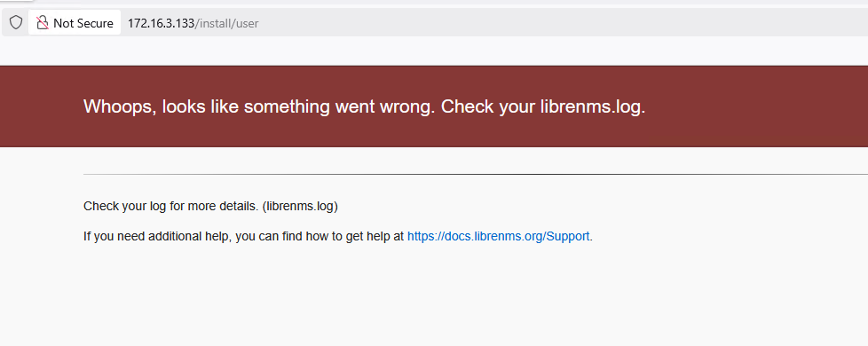Open the Not Secure site information badge
The height and width of the screenshot is (346, 868).
[75, 23]
